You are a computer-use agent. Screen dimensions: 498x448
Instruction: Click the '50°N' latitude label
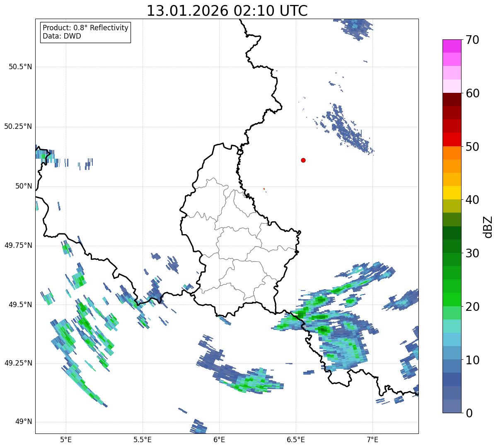click(24, 186)
